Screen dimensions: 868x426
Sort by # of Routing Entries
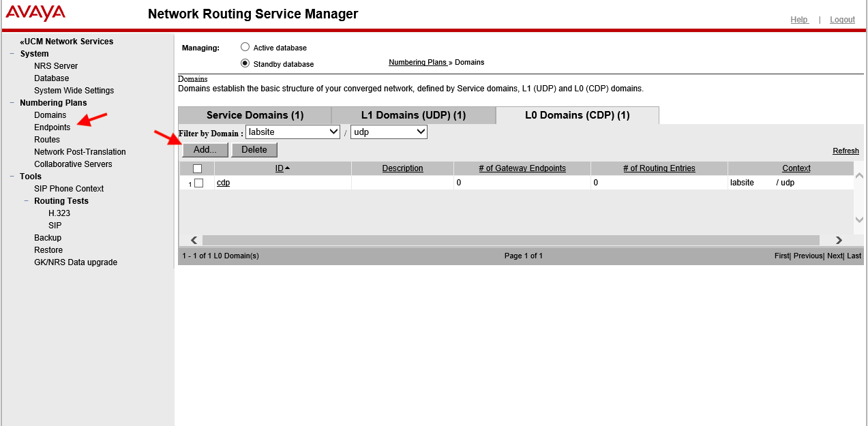tap(659, 168)
